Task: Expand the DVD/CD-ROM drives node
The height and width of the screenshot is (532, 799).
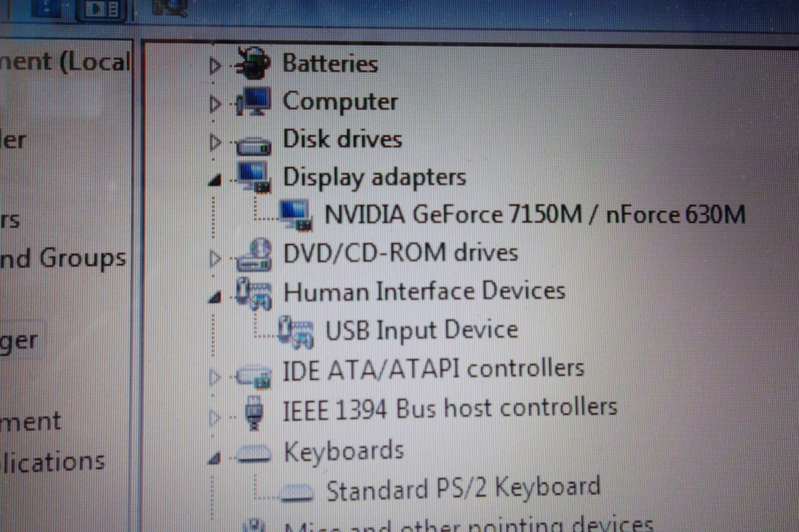Action: coord(215,258)
